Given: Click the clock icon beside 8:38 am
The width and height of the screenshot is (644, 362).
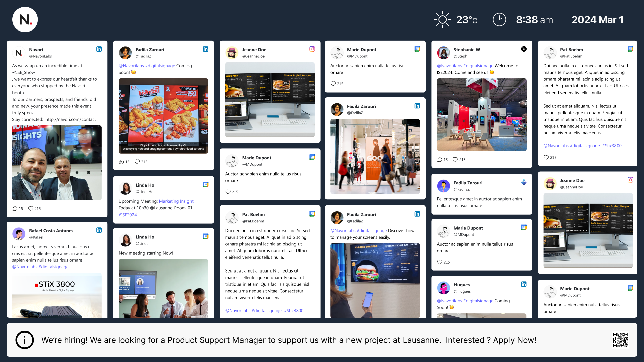Looking at the screenshot, I should (499, 20).
